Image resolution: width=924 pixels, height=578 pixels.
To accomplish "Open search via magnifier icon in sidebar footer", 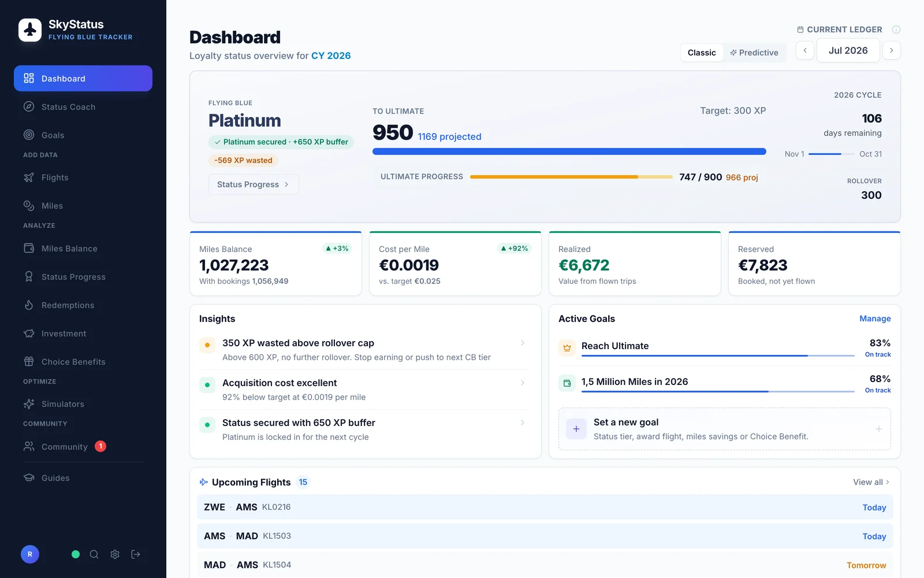I will (x=94, y=554).
